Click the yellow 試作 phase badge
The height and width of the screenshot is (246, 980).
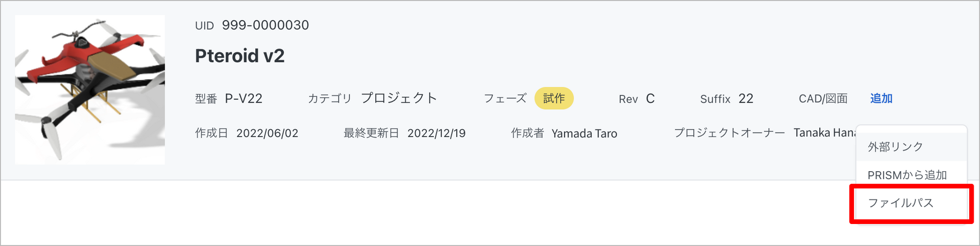[554, 98]
